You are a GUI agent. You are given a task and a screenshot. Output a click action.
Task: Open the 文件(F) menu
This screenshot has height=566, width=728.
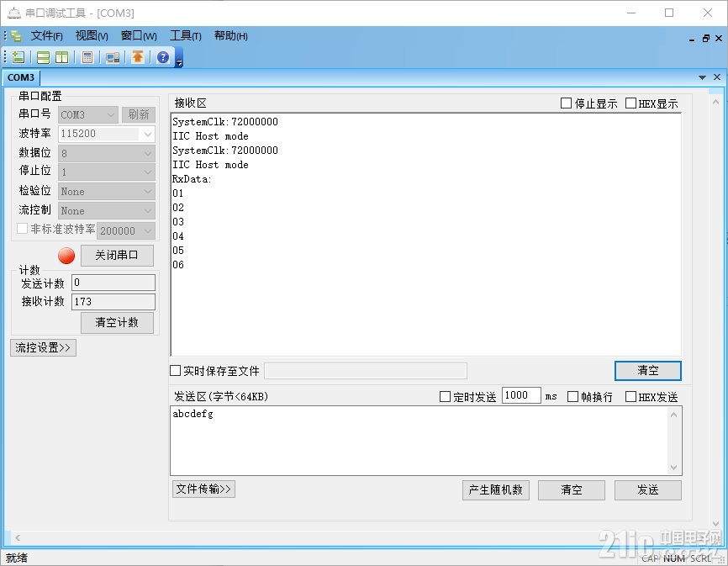tap(46, 36)
